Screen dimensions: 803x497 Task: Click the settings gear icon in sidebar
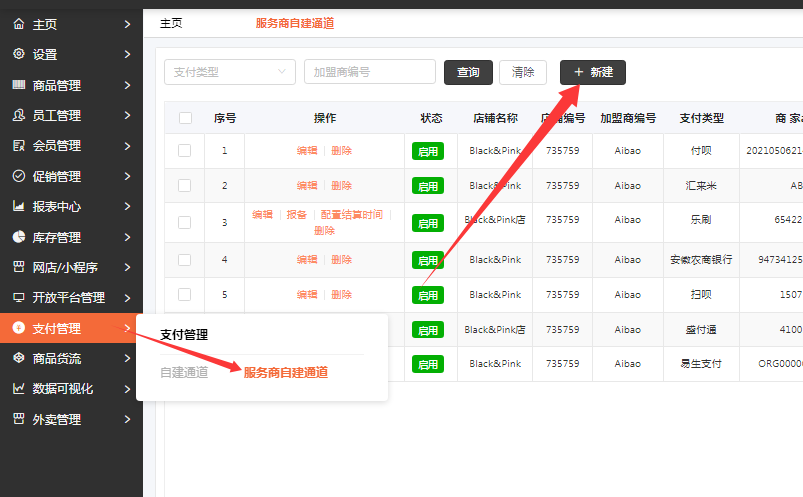pos(18,54)
